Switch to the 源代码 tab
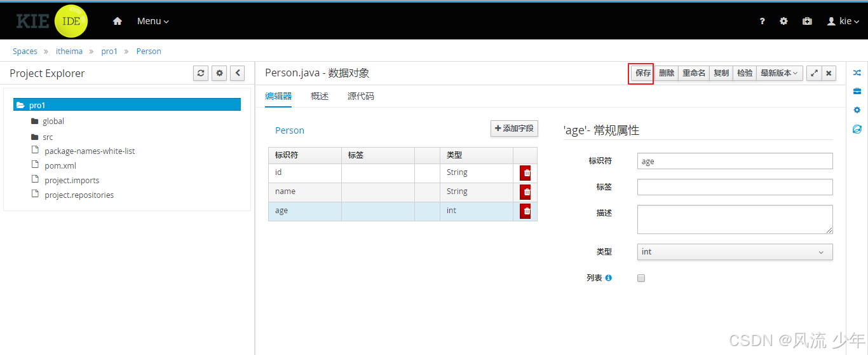This screenshot has height=355, width=868. (x=361, y=97)
